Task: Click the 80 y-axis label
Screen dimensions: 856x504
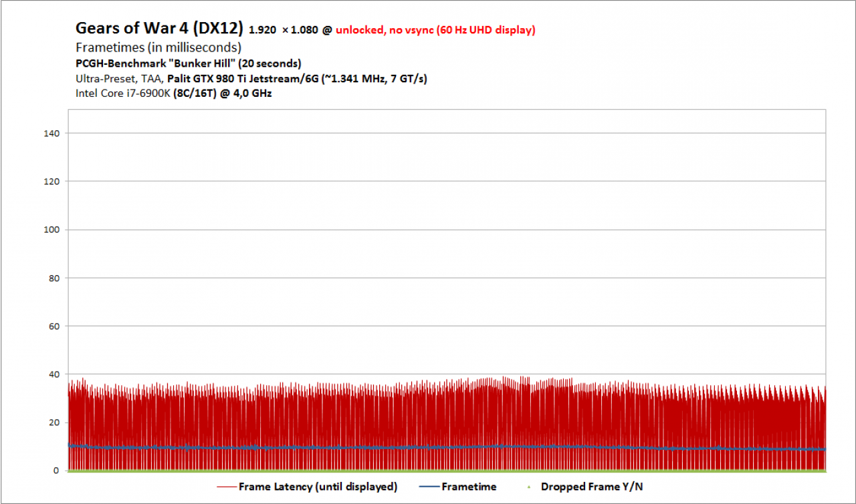Action: coord(55,278)
